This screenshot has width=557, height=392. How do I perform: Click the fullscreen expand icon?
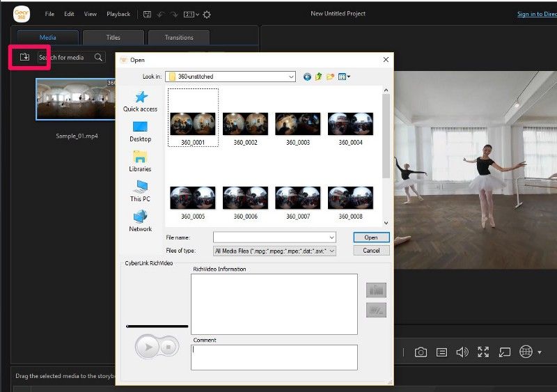point(483,352)
